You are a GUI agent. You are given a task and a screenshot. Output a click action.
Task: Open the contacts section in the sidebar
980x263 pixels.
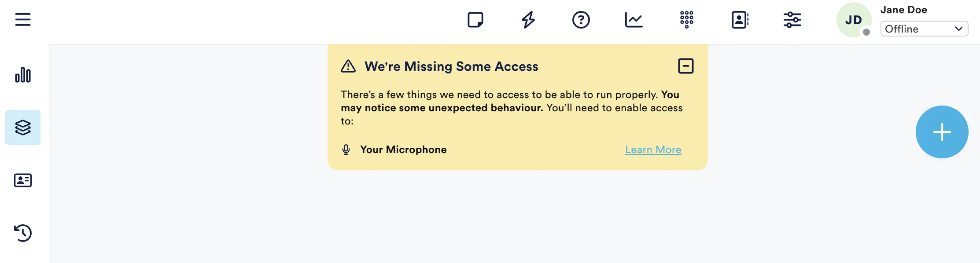23,180
